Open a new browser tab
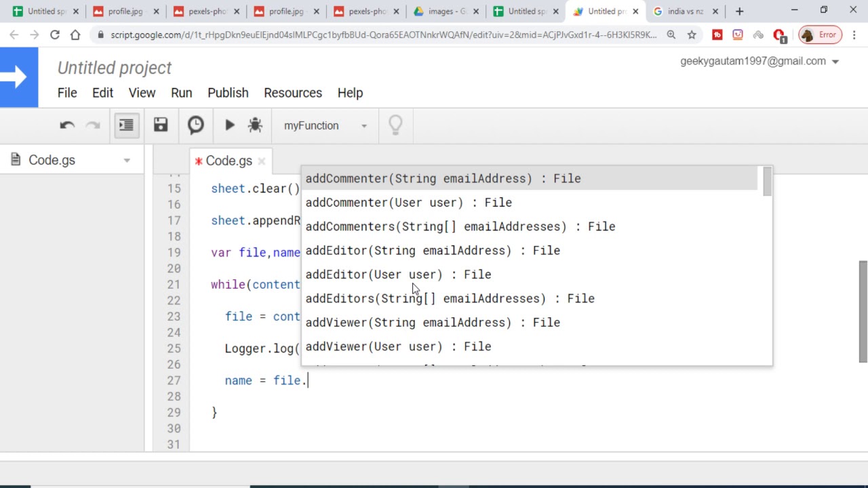The width and height of the screenshot is (868, 488). [739, 12]
